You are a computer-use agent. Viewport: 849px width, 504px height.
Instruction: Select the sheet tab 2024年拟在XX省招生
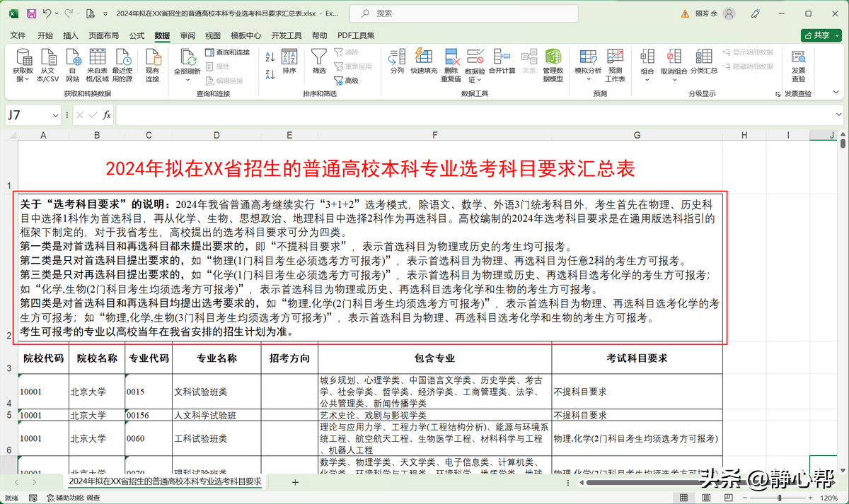click(x=165, y=481)
